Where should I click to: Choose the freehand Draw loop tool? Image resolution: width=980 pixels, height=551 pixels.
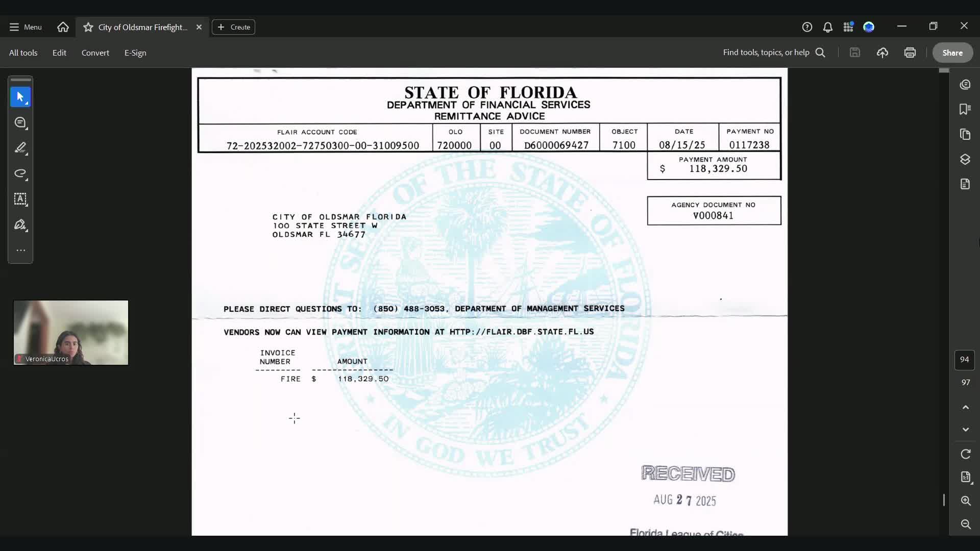(x=20, y=173)
